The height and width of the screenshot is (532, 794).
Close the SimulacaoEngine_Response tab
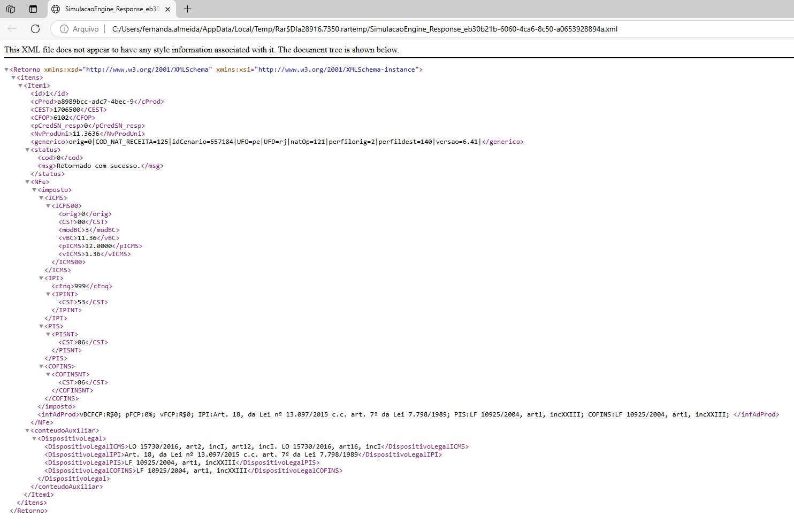(168, 9)
